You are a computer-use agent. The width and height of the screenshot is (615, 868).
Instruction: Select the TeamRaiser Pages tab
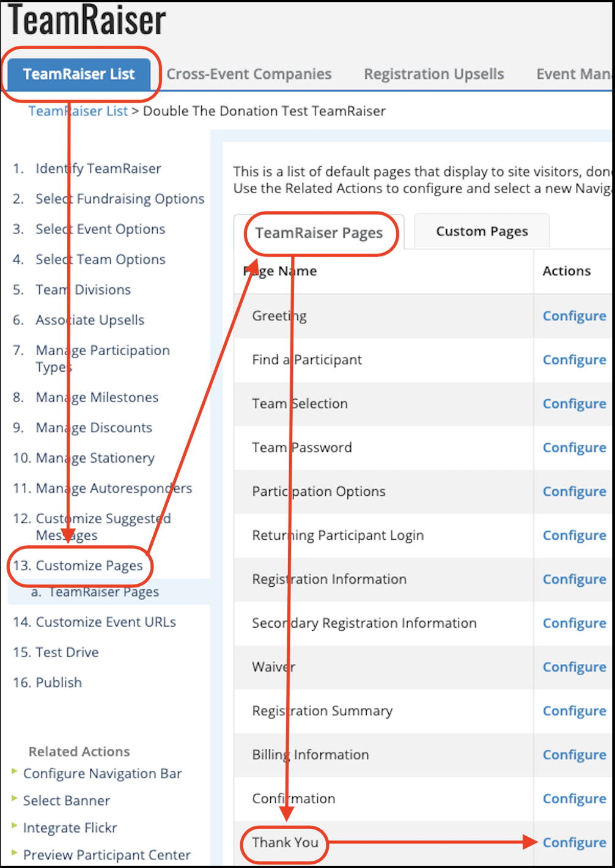click(319, 233)
